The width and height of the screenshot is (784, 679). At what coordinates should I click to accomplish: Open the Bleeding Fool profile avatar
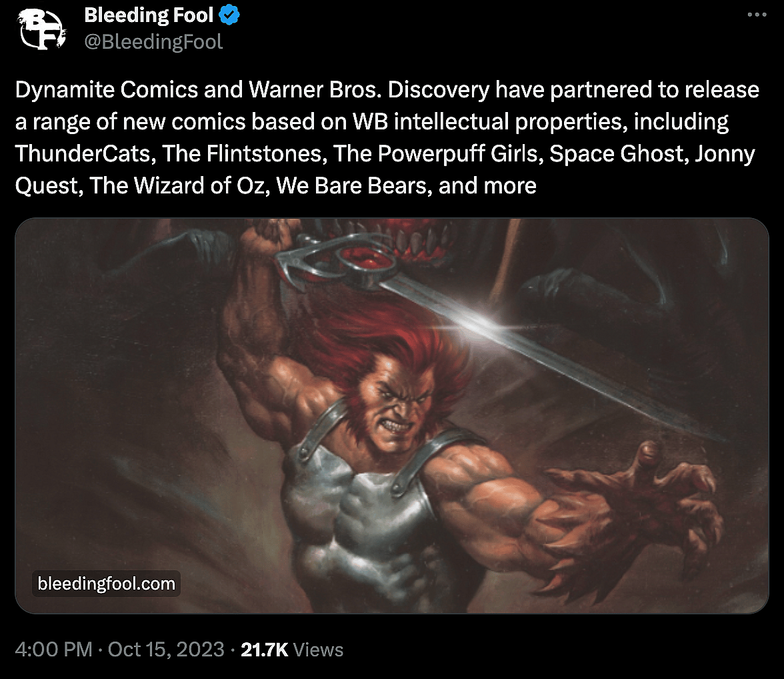pyautogui.click(x=42, y=29)
